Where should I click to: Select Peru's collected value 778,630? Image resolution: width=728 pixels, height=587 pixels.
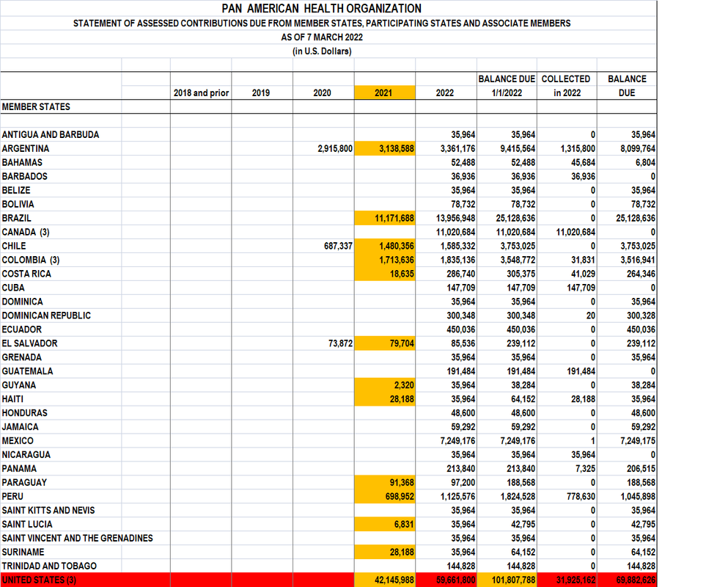tap(581, 497)
